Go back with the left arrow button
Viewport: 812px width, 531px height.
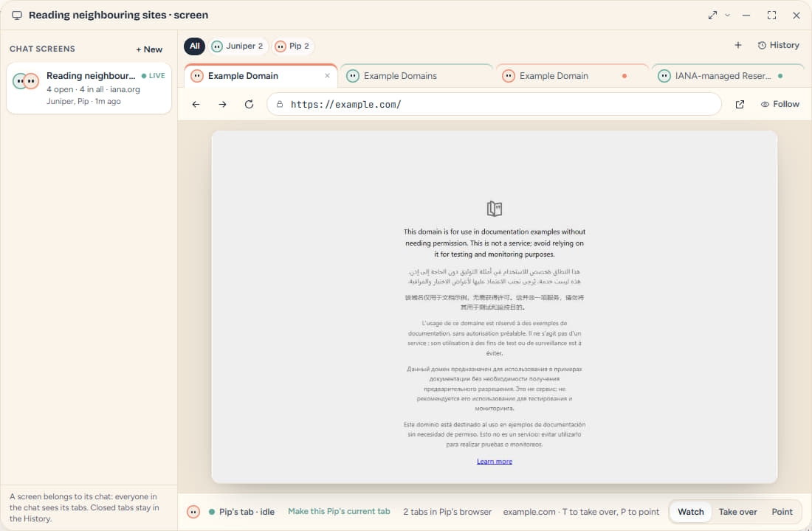click(196, 104)
